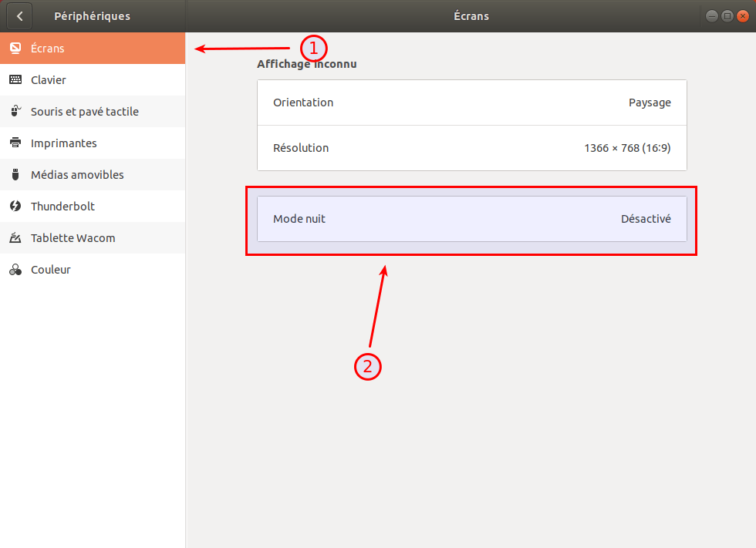The image size is (756, 548).
Task: Click the USB icon beside Médias amovibles
Action: click(x=15, y=175)
